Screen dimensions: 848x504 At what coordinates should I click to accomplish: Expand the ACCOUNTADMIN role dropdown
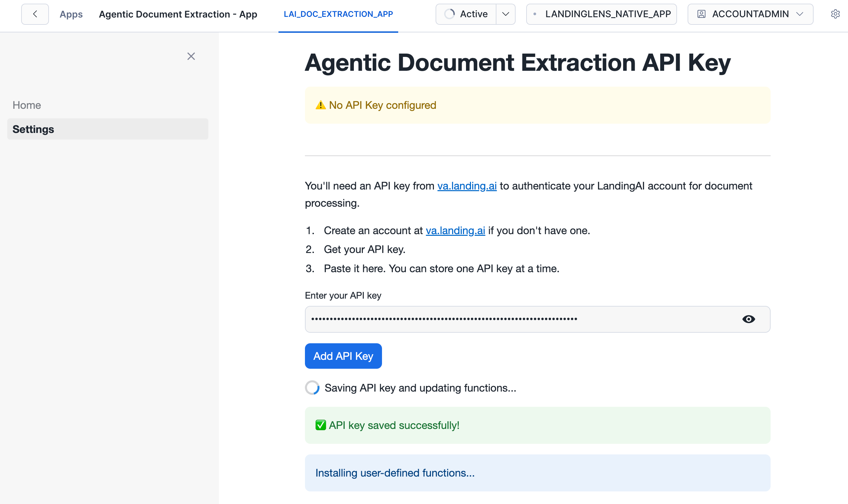click(800, 14)
